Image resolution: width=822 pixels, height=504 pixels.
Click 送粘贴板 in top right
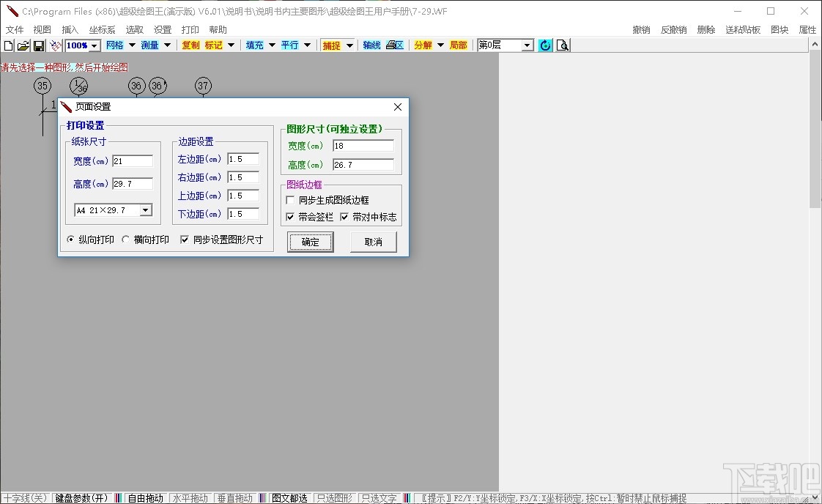pyautogui.click(x=743, y=30)
